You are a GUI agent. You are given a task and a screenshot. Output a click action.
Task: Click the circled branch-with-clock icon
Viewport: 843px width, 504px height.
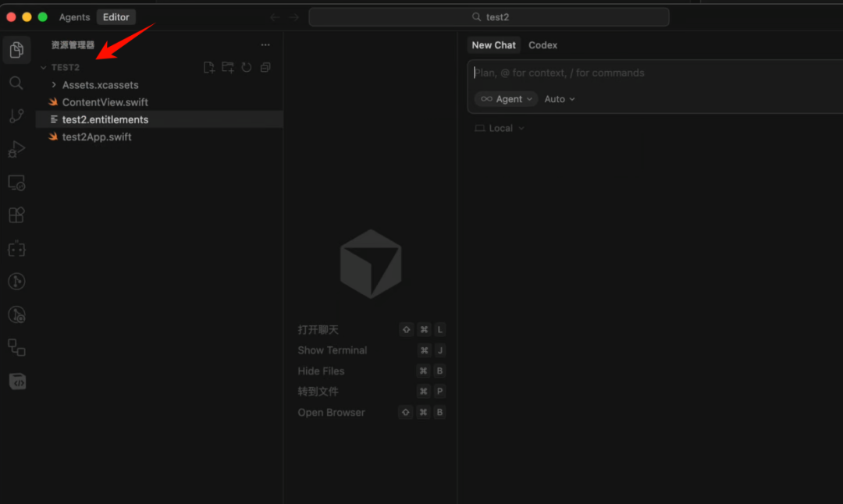16,315
